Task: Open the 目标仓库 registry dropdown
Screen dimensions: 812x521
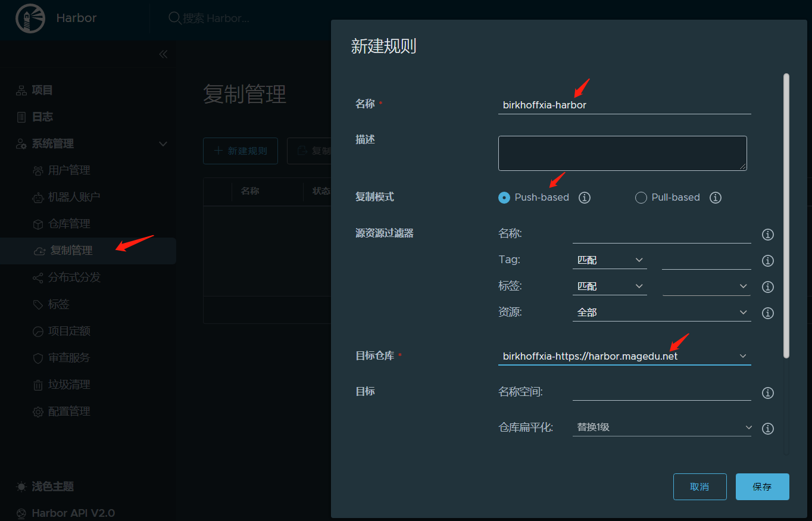Action: click(624, 356)
